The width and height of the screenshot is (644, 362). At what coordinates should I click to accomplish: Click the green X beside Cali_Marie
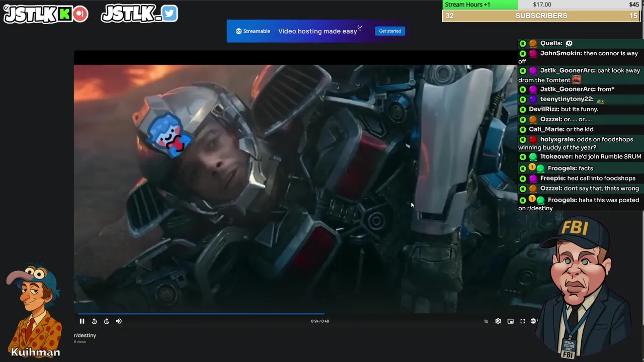coord(523,130)
